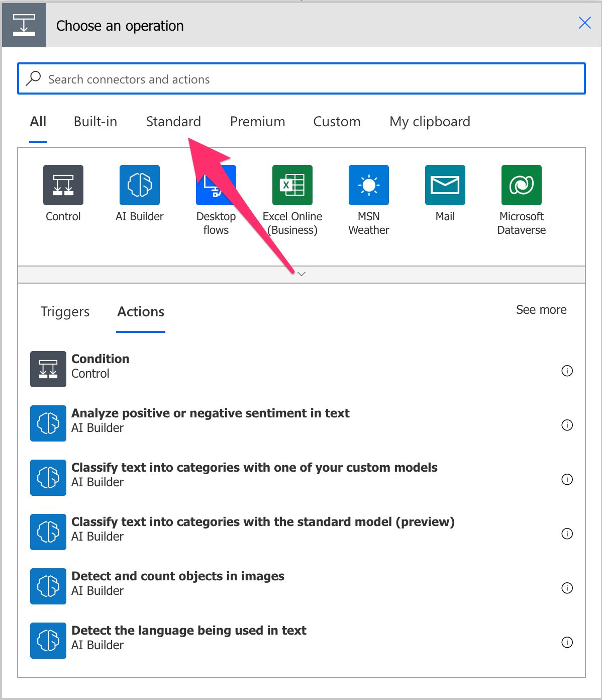Image resolution: width=602 pixels, height=700 pixels.
Task: Choose Detect the language being used action
Action: pos(302,641)
